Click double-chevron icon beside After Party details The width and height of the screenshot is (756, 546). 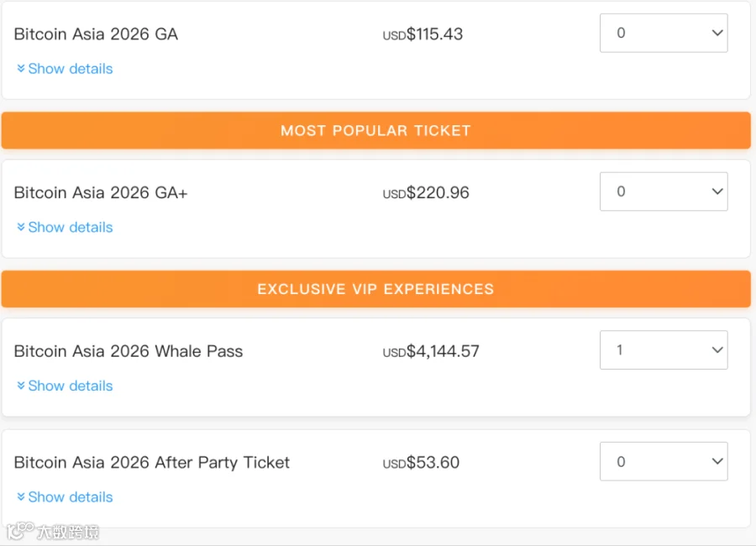coord(21,497)
